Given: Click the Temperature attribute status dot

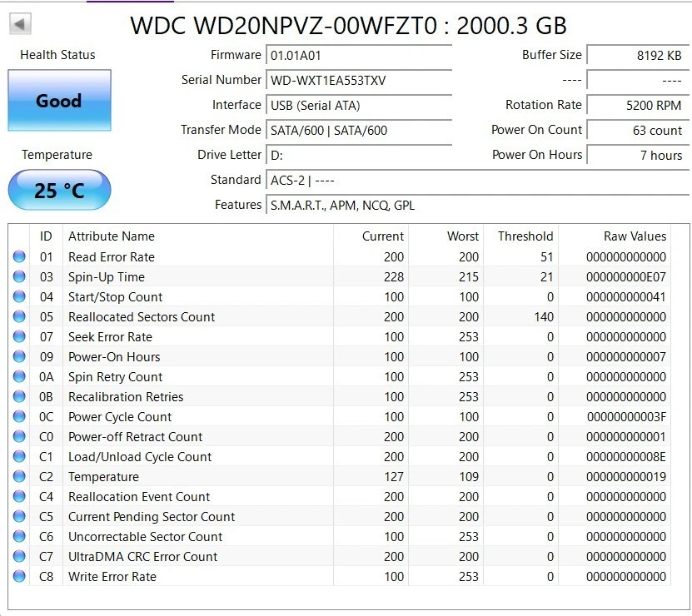Looking at the screenshot, I should click(x=18, y=476).
